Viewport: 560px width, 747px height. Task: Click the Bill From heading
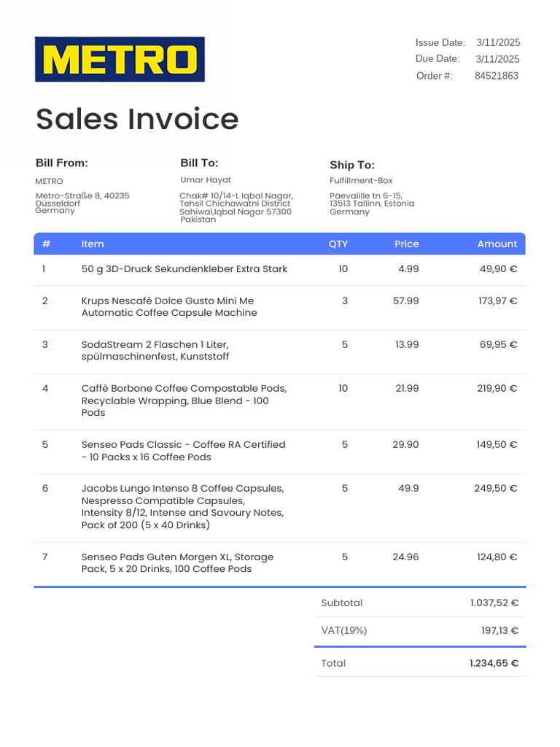pyautogui.click(x=62, y=163)
